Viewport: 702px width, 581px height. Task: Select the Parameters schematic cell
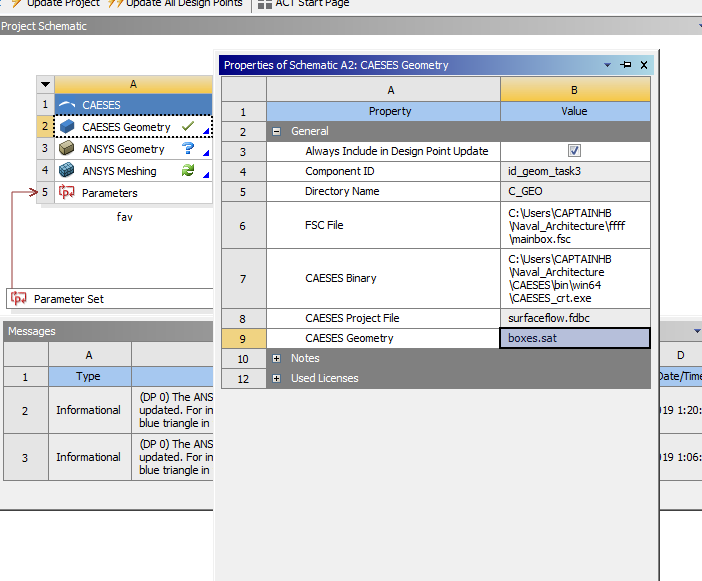pos(133,192)
